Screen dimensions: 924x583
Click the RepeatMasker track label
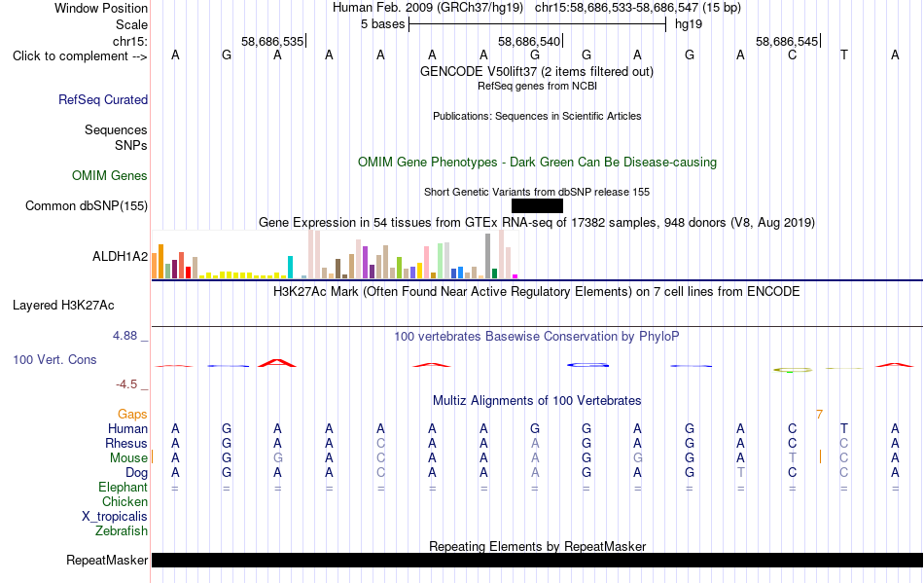107,560
